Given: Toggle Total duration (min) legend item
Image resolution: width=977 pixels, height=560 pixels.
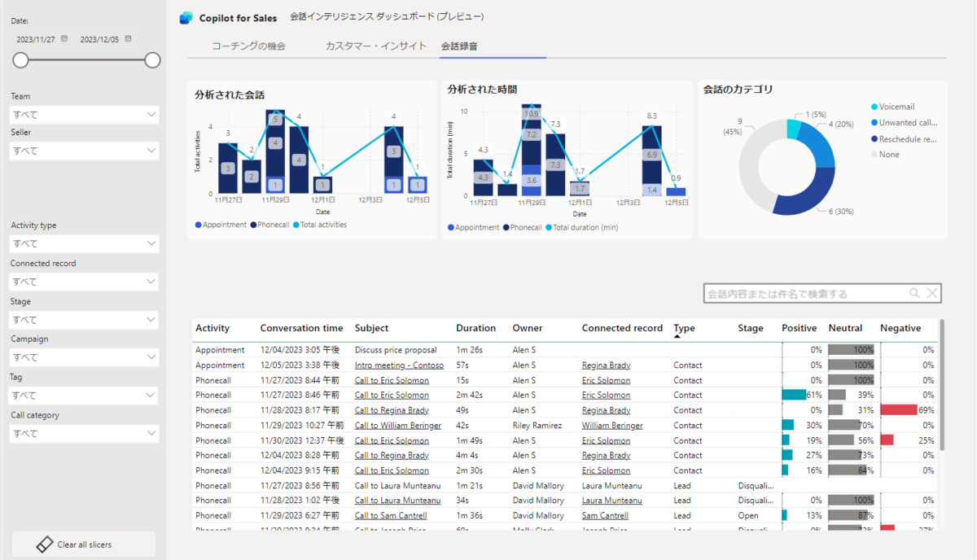Looking at the screenshot, I should coord(581,227).
